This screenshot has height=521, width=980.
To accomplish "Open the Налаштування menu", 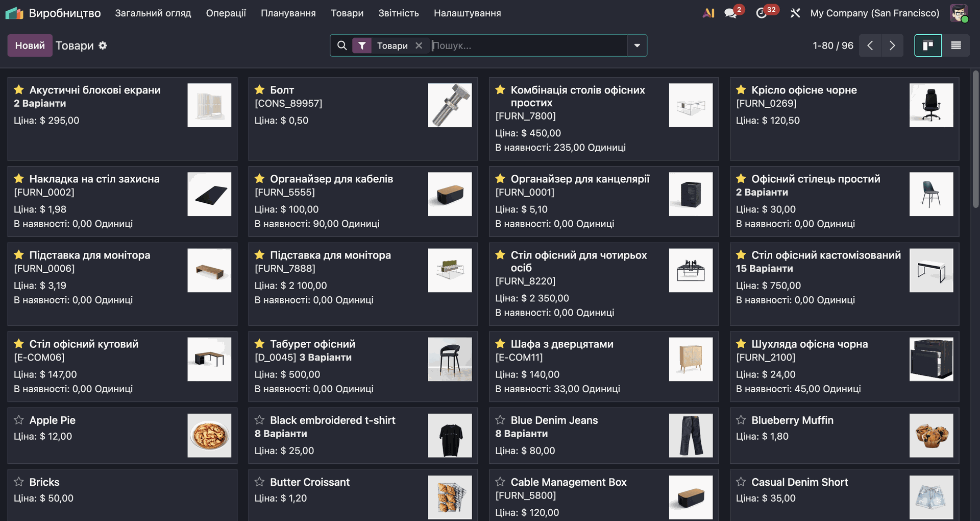I will (467, 13).
